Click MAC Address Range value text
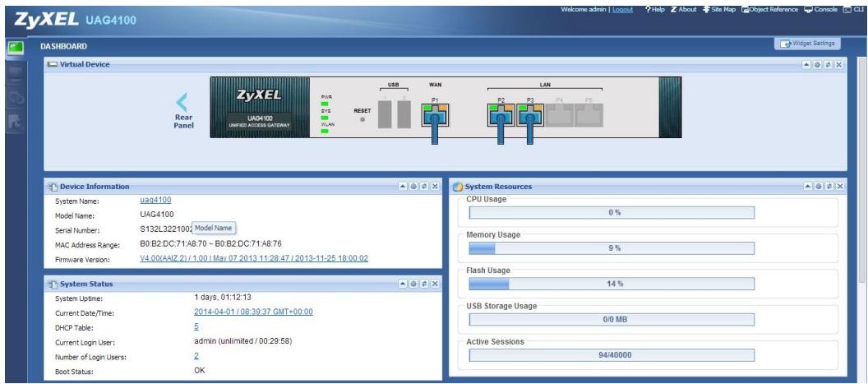 (211, 244)
